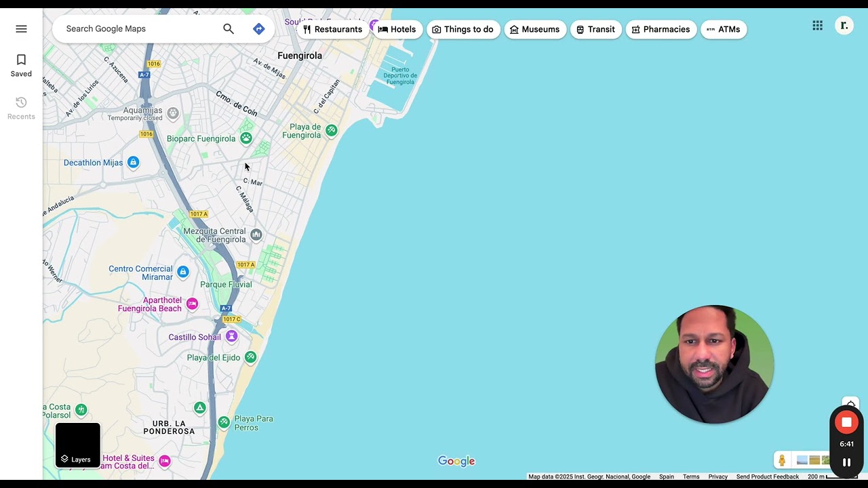Show Things to do nearby
The width and height of the screenshot is (868, 488).
[463, 29]
